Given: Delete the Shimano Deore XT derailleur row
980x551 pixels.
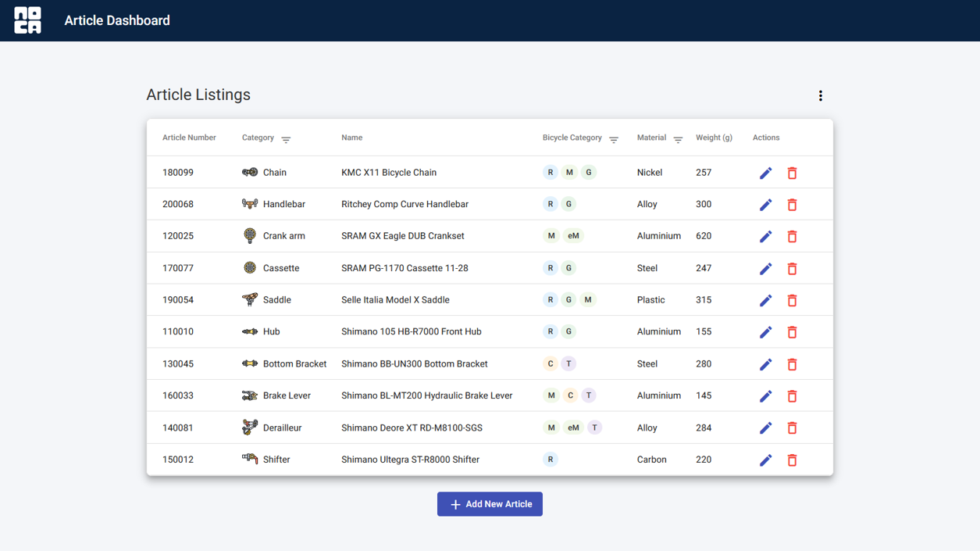Looking at the screenshot, I should point(792,428).
